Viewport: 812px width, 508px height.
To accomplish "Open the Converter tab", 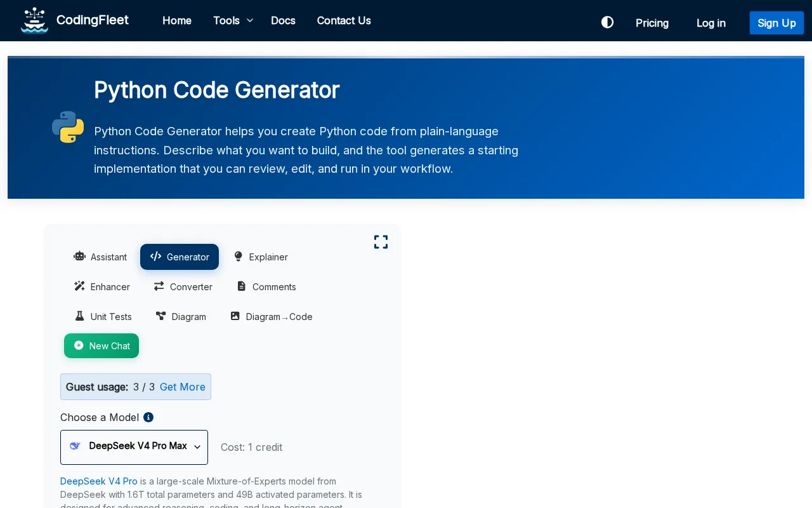I will [183, 286].
